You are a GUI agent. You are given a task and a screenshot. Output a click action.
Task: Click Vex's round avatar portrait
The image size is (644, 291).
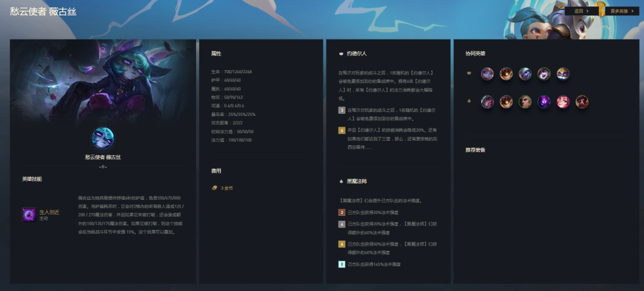(102, 138)
